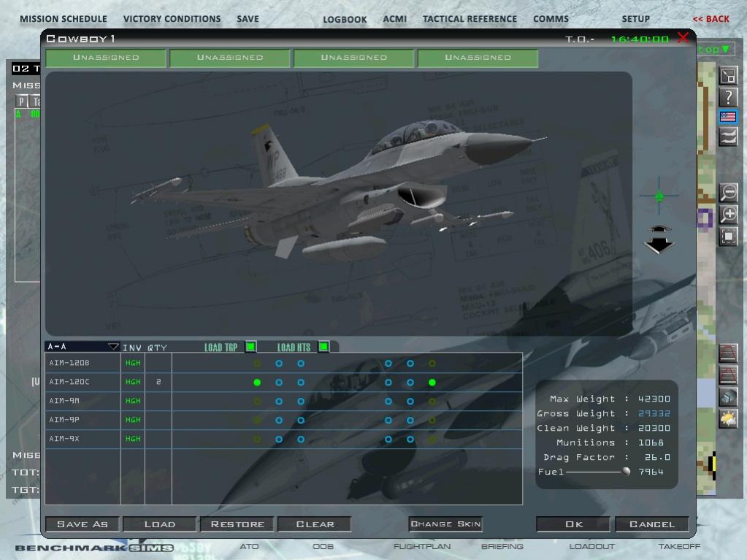Click the upper red grid map icon
747x560 pixels.
pos(728,353)
